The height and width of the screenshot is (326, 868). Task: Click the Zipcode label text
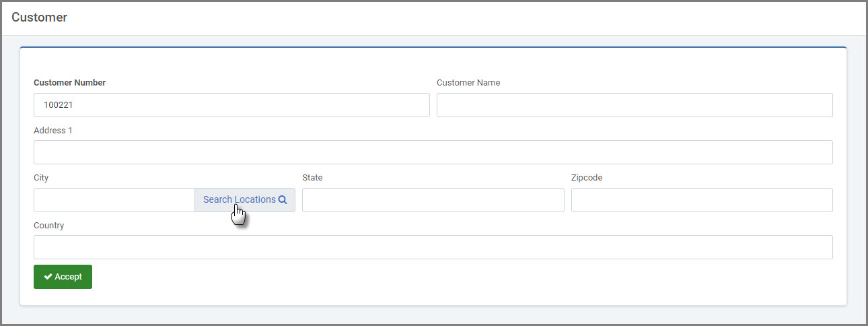pos(587,178)
